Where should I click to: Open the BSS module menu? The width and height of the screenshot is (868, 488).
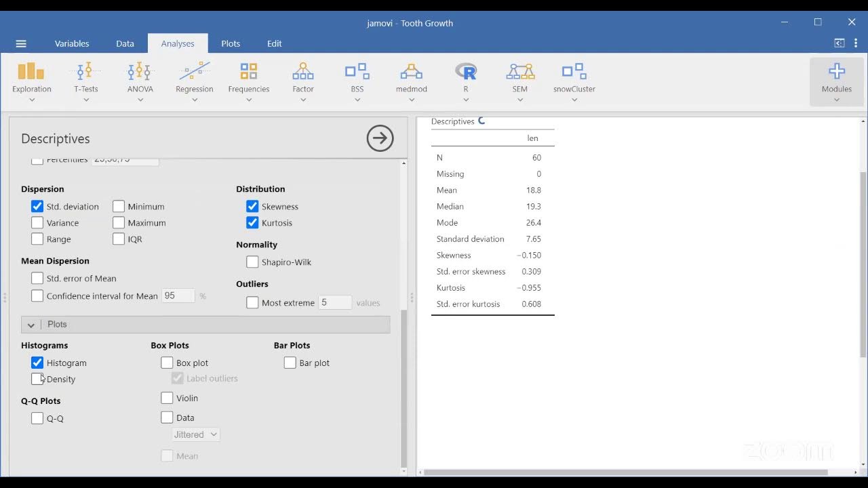pos(357,81)
